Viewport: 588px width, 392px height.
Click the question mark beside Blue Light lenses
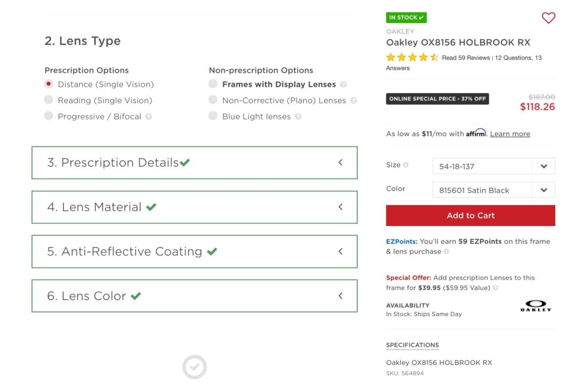point(298,117)
